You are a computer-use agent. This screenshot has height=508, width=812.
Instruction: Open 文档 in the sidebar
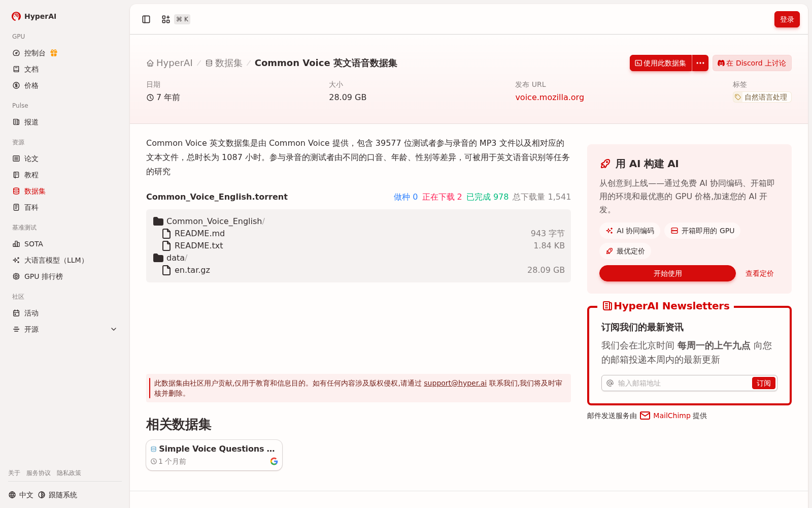pos(31,69)
